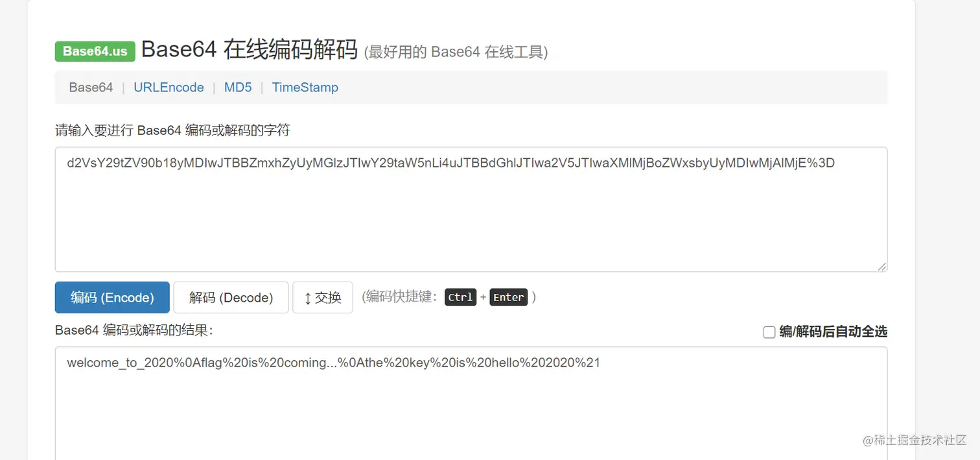Click the 交换 swap button
This screenshot has height=460, width=980.
[323, 297]
